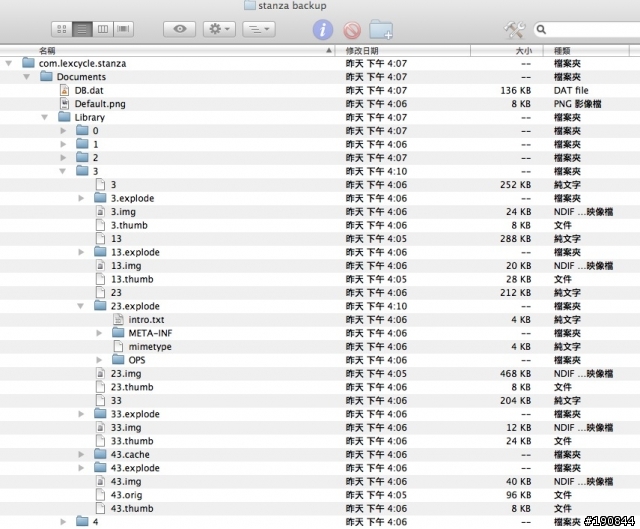The height and width of the screenshot is (529, 640).
Task: Open the arrangement dropdown in toolbar
Action: click(259, 29)
